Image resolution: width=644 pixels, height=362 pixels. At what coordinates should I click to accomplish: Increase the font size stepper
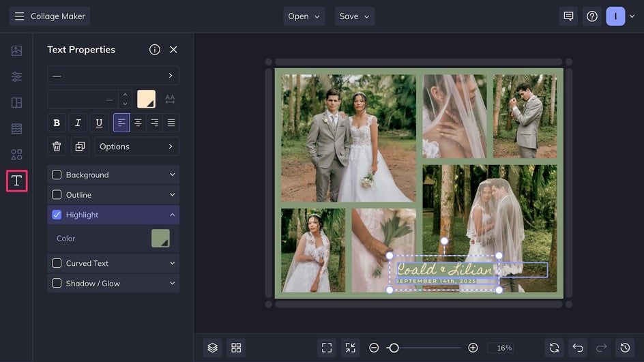coord(125,95)
